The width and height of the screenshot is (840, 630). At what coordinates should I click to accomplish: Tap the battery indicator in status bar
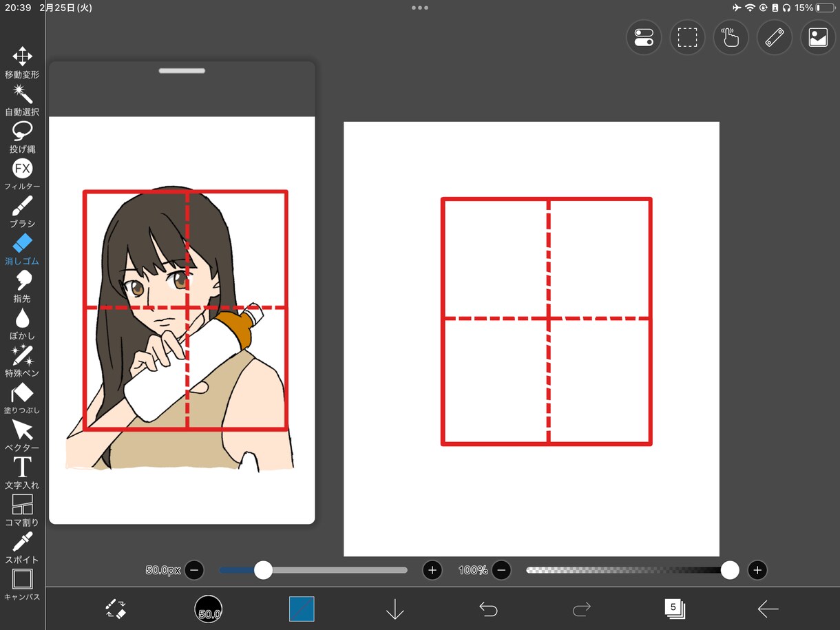coord(826,8)
